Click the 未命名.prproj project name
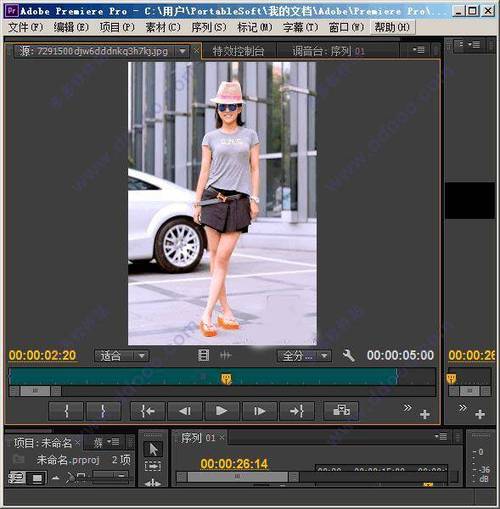 coord(68,460)
